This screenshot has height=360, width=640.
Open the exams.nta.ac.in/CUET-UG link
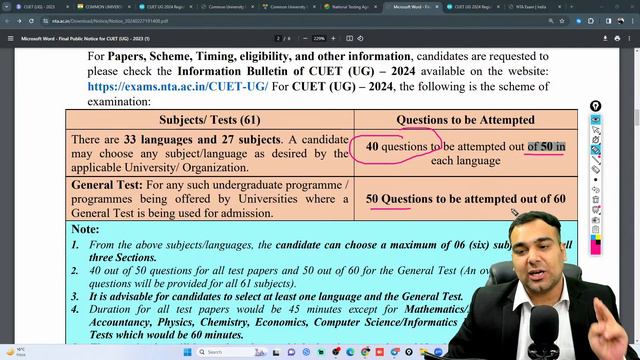pos(178,87)
